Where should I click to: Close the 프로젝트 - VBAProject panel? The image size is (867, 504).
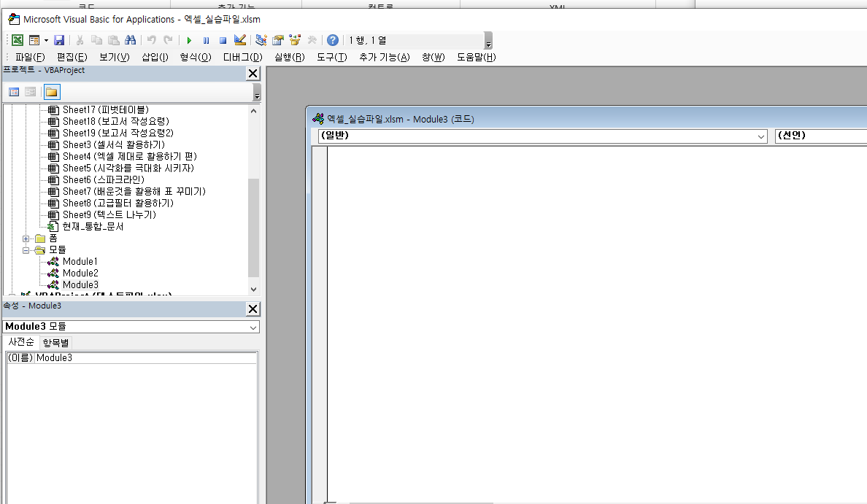(x=253, y=74)
